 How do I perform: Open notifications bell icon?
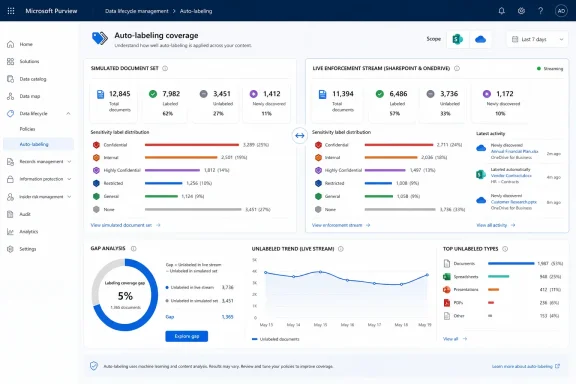click(501, 11)
